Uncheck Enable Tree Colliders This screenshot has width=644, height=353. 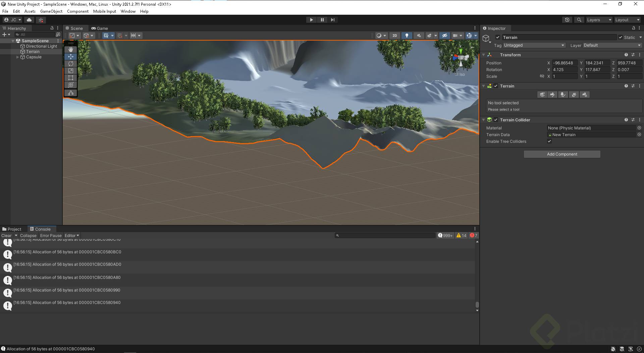[549, 141]
